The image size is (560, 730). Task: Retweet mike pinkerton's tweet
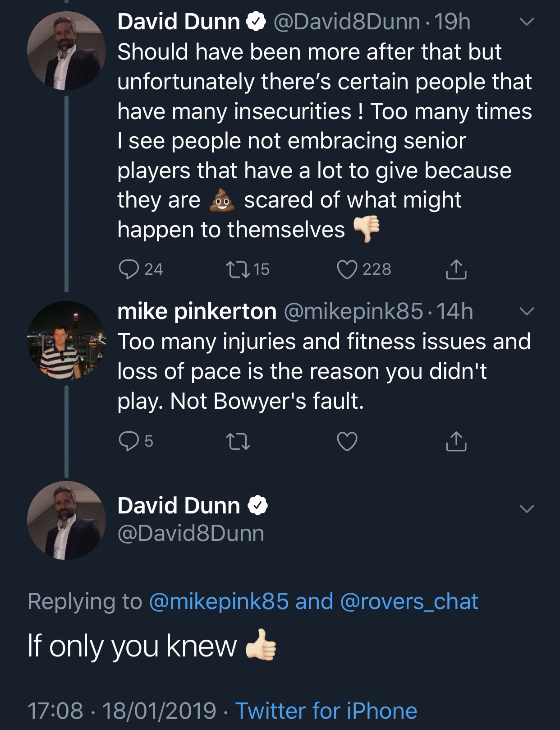[x=238, y=441]
